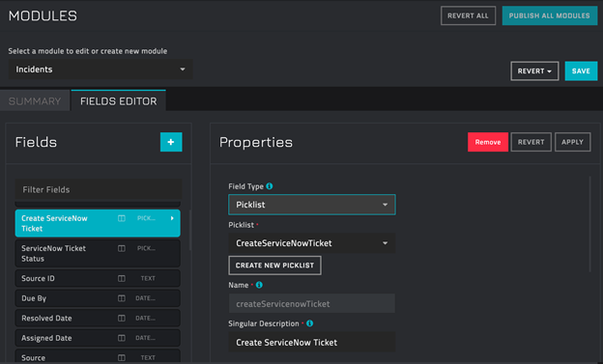Click grid icon on Create ServiceNow Ticket row
Image resolution: width=603 pixels, height=364 pixels.
pyautogui.click(x=122, y=218)
